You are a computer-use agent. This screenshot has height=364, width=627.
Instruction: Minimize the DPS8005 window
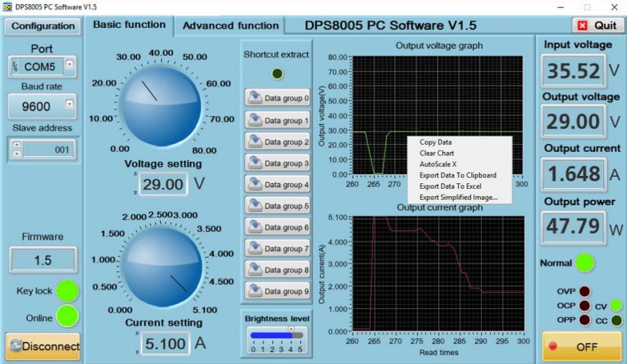tap(561, 7)
